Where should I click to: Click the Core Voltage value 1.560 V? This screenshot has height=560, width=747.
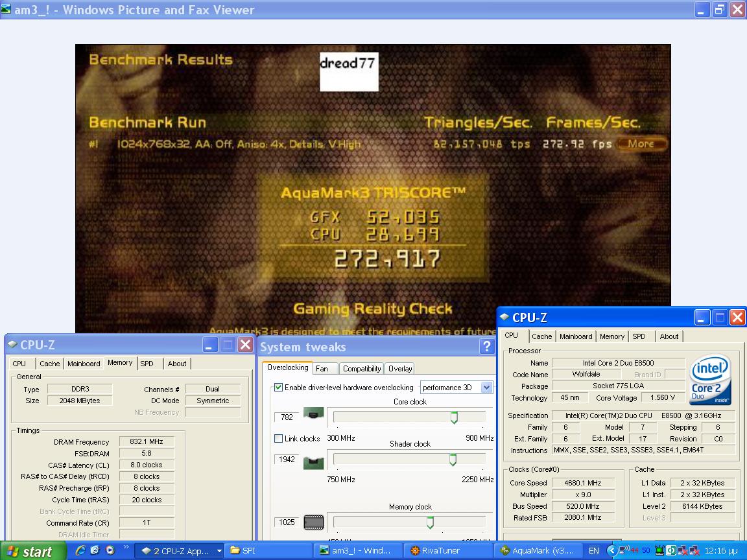click(x=663, y=397)
